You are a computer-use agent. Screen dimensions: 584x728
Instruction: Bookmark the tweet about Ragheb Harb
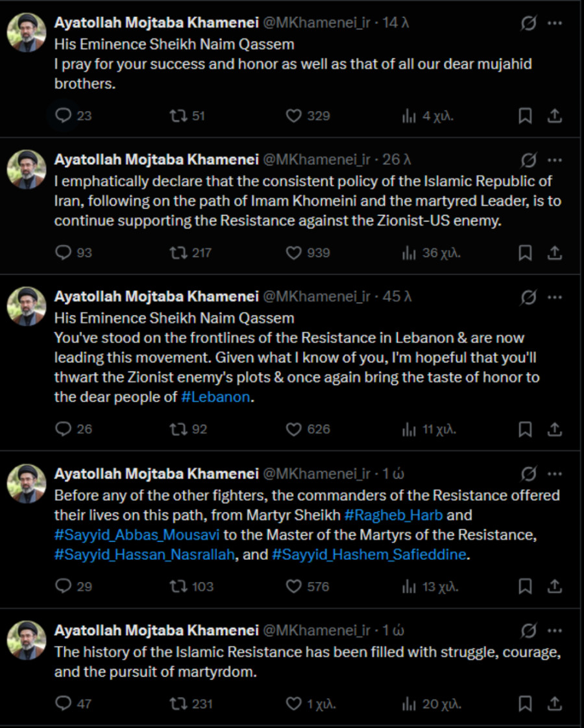[524, 586]
